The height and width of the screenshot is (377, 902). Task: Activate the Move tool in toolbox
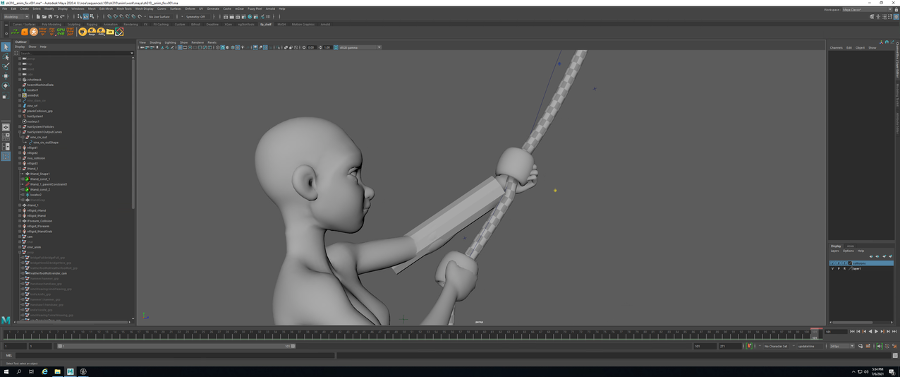[x=6, y=76]
